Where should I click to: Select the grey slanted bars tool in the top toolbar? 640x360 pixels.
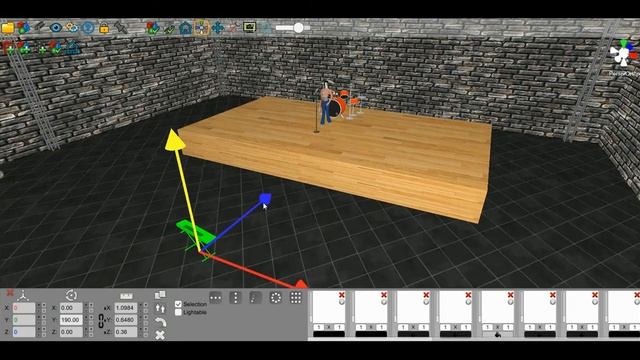coord(40,27)
